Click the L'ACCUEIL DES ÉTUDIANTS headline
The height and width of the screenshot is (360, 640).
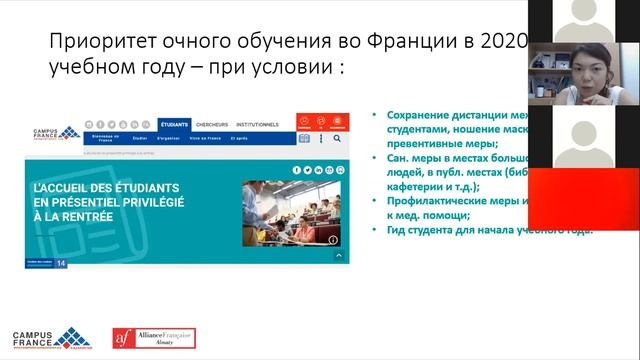109,202
